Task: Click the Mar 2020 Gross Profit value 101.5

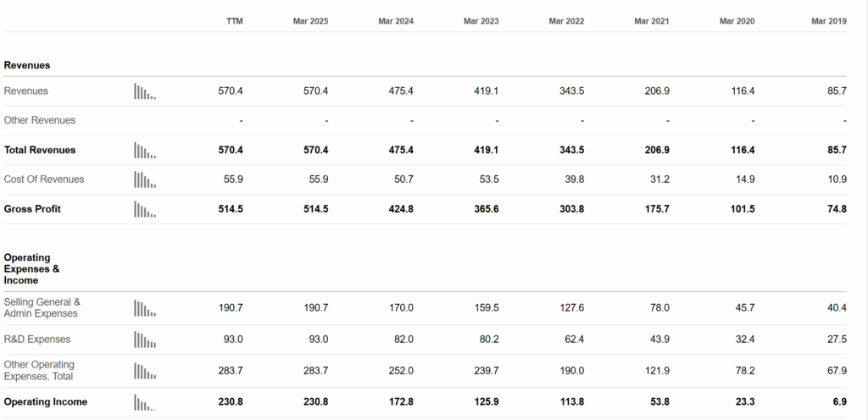Action: [x=742, y=209]
